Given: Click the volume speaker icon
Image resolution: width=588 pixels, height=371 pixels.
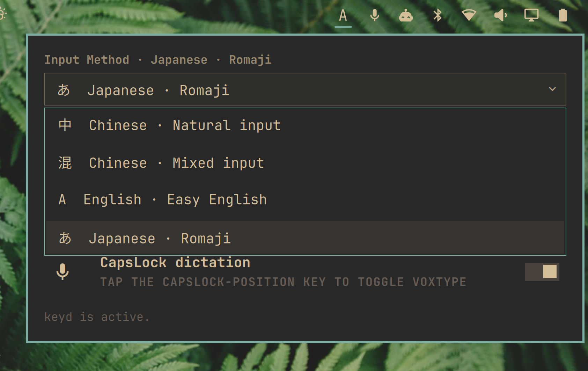Looking at the screenshot, I should 500,15.
